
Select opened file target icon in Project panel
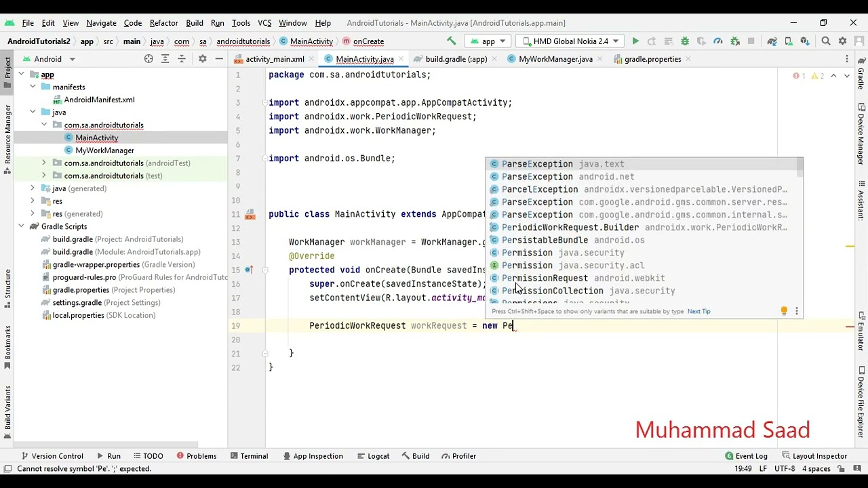pos(149,59)
